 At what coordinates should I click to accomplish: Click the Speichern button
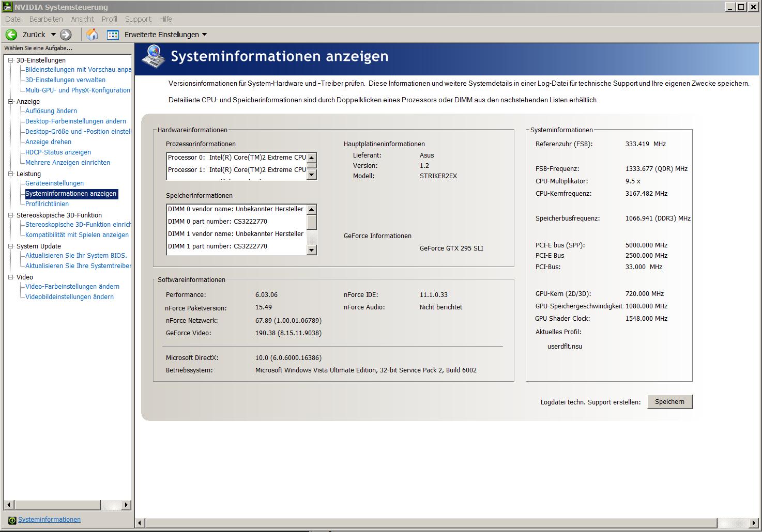(x=669, y=402)
